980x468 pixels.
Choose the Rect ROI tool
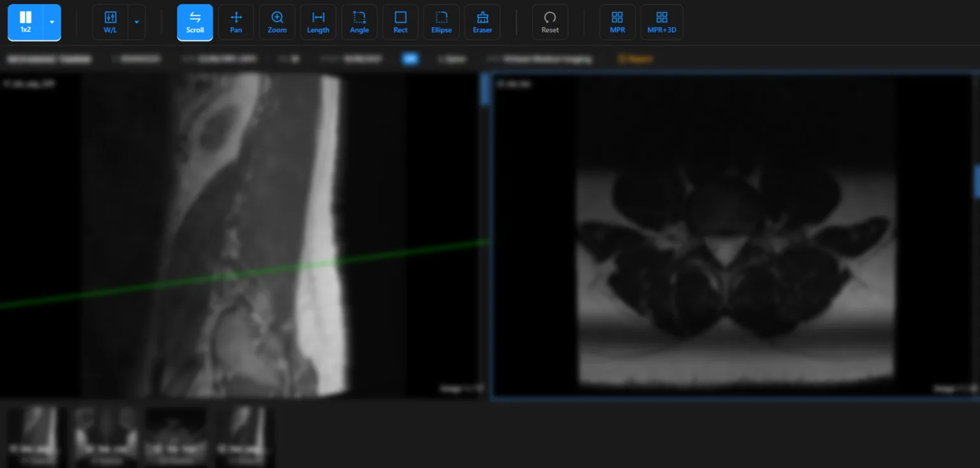coord(401,22)
